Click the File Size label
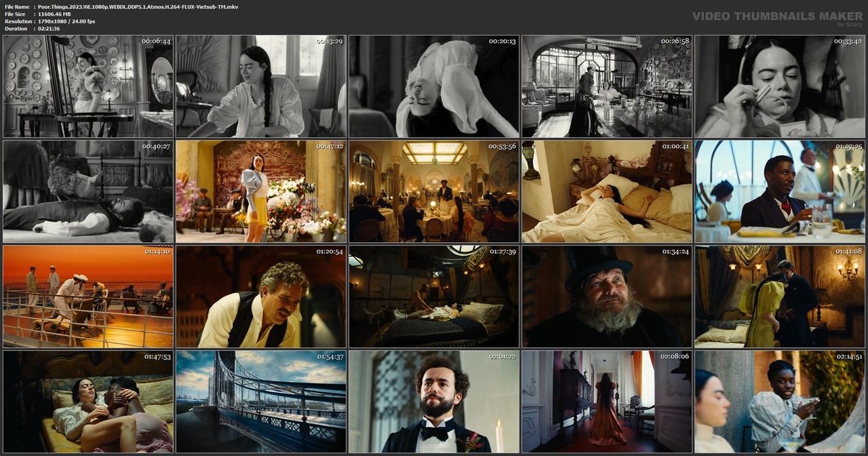This screenshot has height=456, width=868. coord(15,14)
